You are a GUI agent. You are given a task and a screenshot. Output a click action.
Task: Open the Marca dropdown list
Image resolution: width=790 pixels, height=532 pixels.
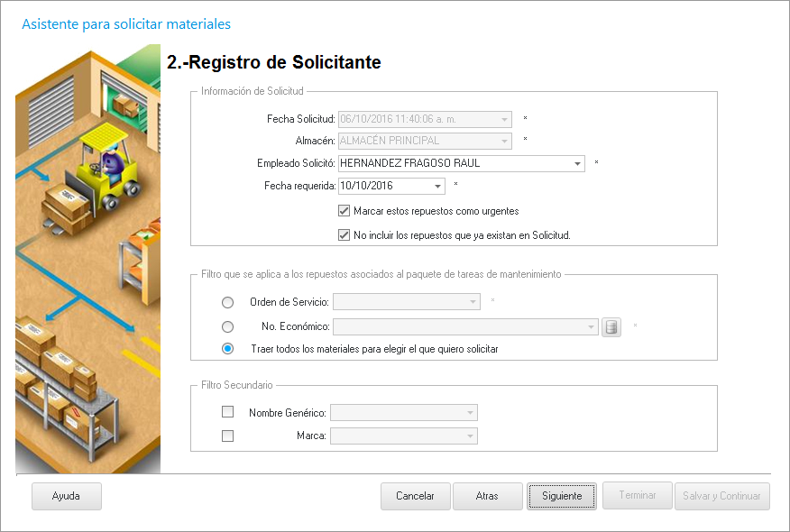(x=470, y=436)
